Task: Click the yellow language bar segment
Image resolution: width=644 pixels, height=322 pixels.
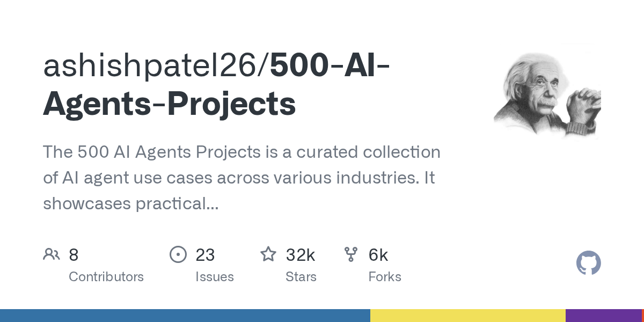Action: [x=468, y=316]
